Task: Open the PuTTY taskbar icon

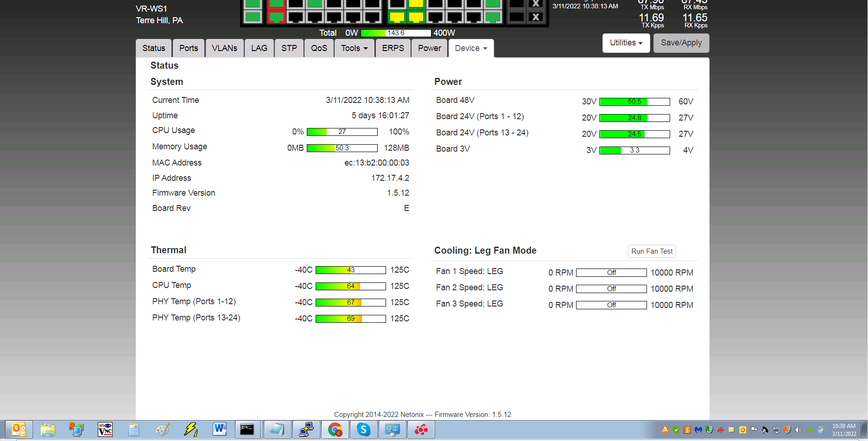Action: click(x=306, y=430)
